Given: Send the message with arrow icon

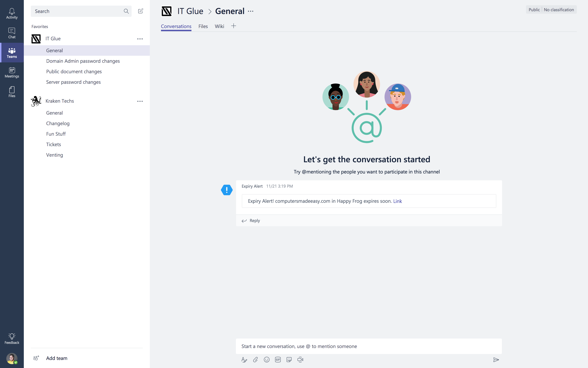Looking at the screenshot, I should coord(496,359).
